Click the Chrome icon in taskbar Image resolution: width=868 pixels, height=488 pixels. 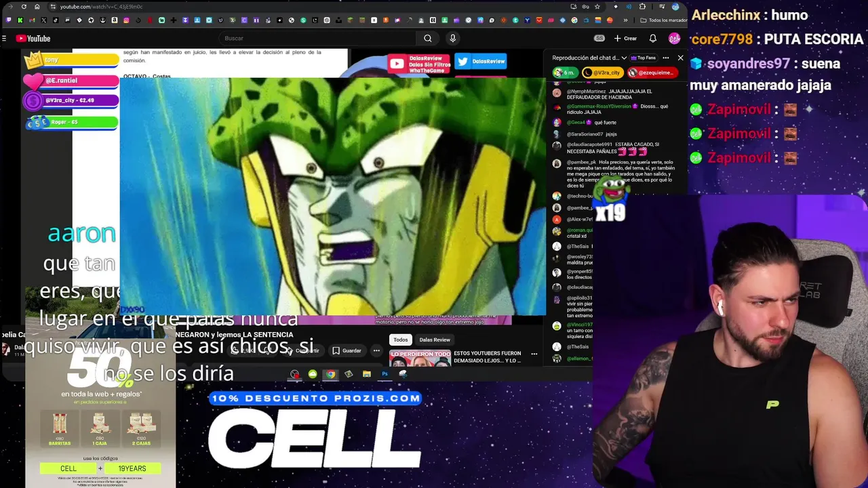[330, 374]
